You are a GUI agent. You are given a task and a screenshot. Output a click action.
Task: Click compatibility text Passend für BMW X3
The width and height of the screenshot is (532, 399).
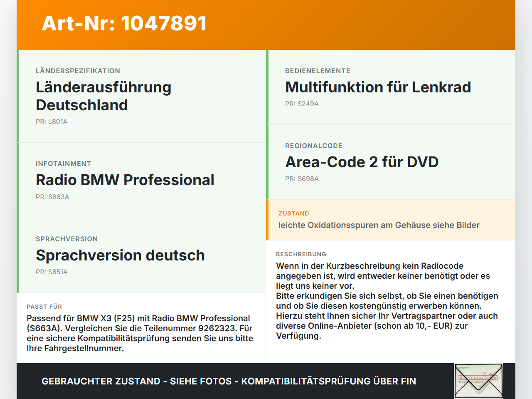[x=140, y=333]
